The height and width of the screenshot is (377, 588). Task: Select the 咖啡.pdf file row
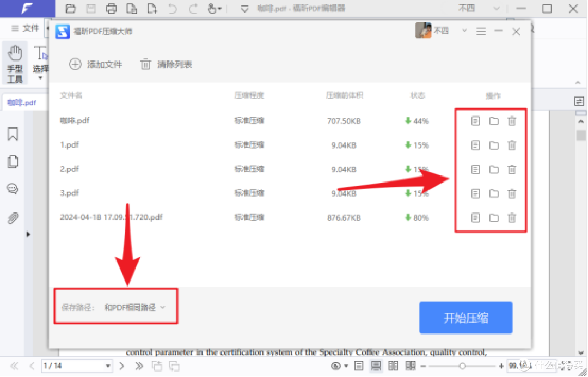click(290, 121)
